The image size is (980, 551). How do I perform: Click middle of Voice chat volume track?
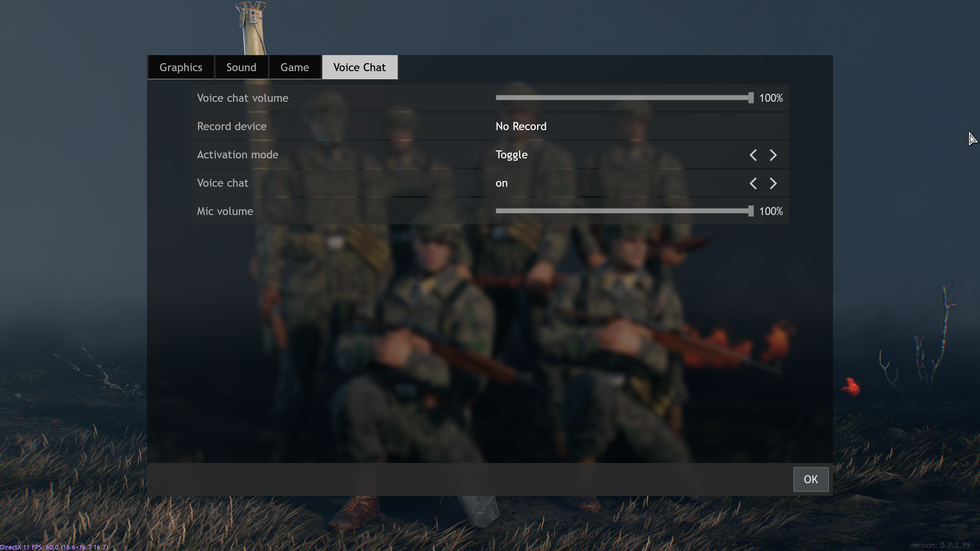[623, 98]
